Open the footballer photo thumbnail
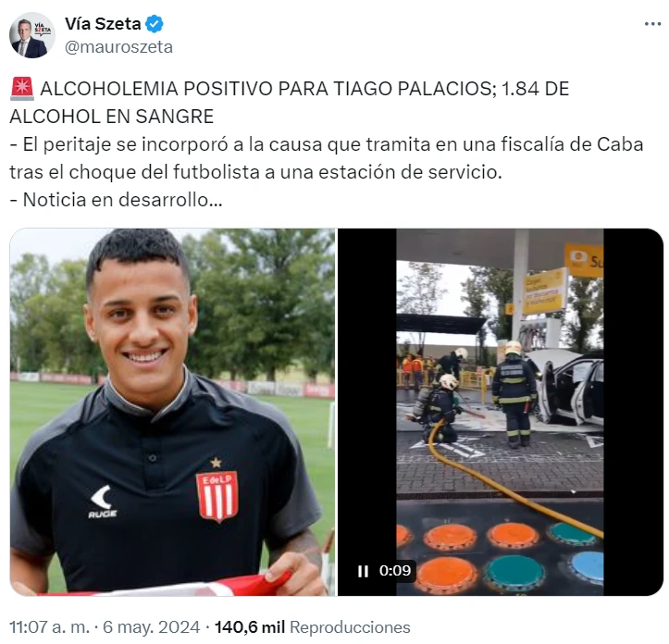Image resolution: width=669 pixels, height=644 pixels. click(172, 412)
